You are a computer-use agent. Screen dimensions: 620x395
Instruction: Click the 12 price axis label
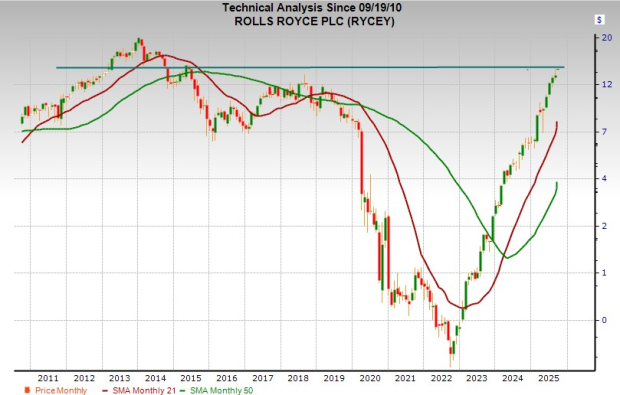pos(607,84)
